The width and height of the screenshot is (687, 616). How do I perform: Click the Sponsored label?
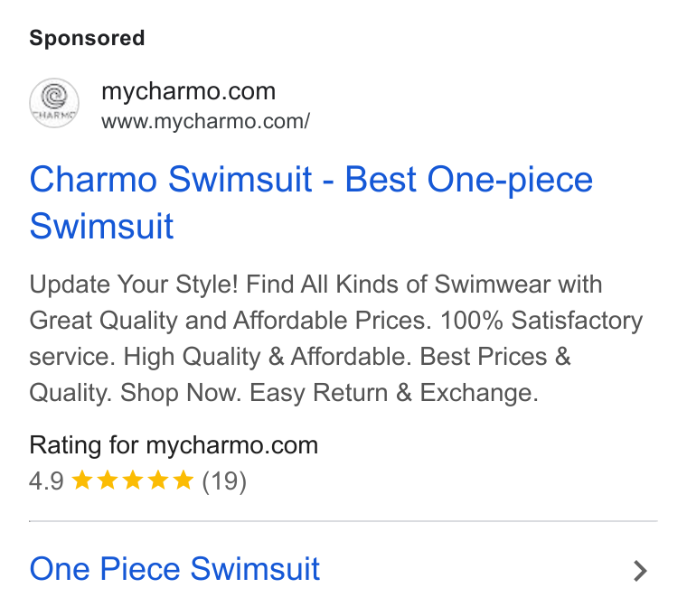(87, 38)
